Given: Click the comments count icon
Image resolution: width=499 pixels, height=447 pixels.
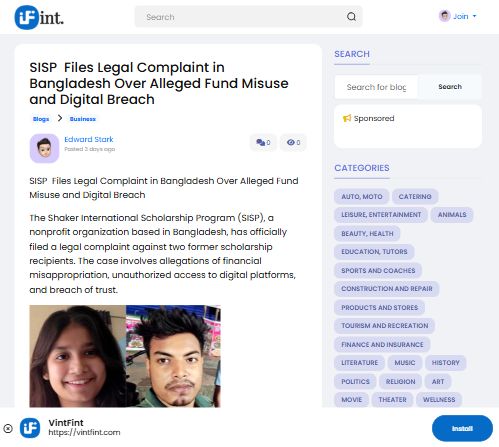Looking at the screenshot, I should click(260, 142).
